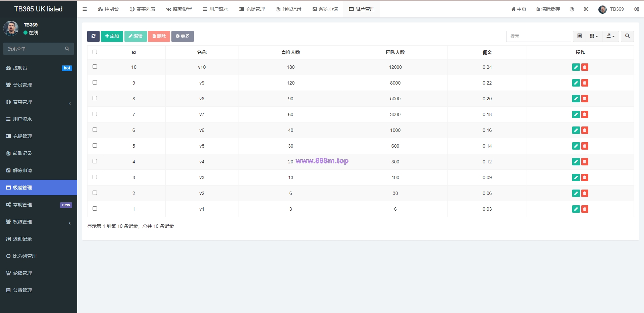The height and width of the screenshot is (313, 644).
Task: Check the checkbox for row v9
Action: pos(95,83)
